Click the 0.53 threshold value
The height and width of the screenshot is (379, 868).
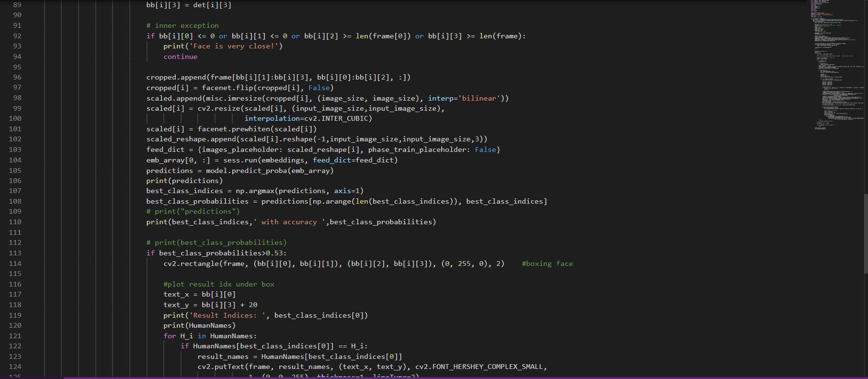(274, 253)
